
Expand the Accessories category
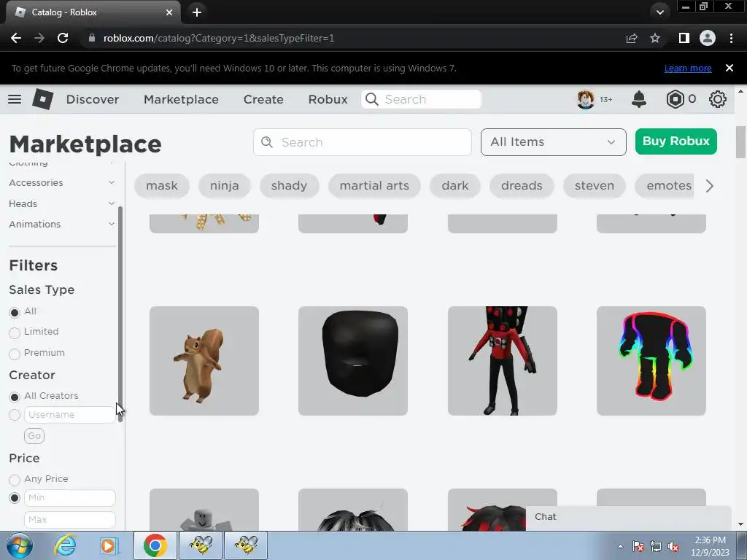point(62,182)
